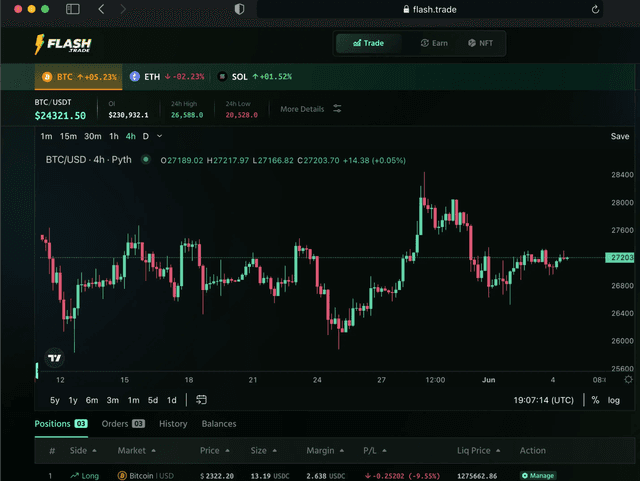Select the ETH market ticker

click(167, 77)
